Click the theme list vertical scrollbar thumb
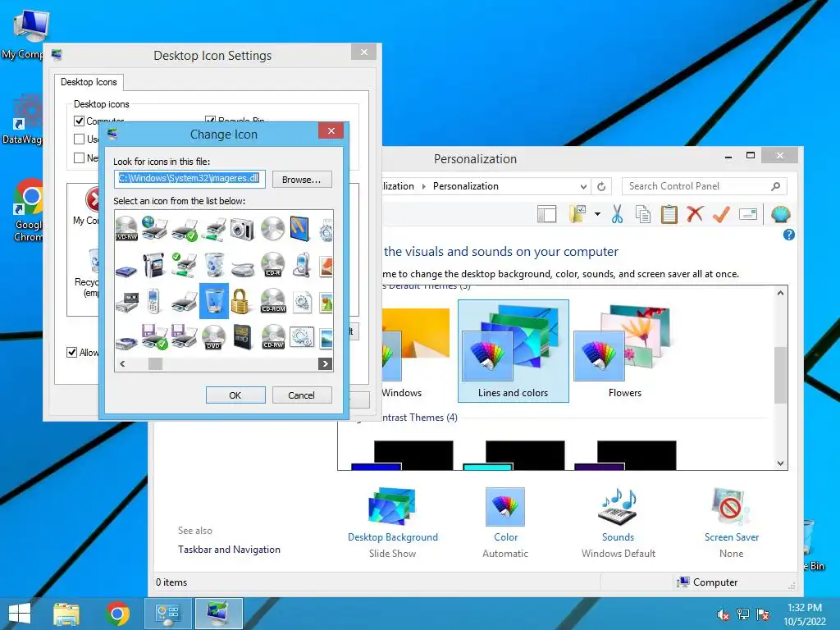The image size is (840, 630). pos(781,374)
